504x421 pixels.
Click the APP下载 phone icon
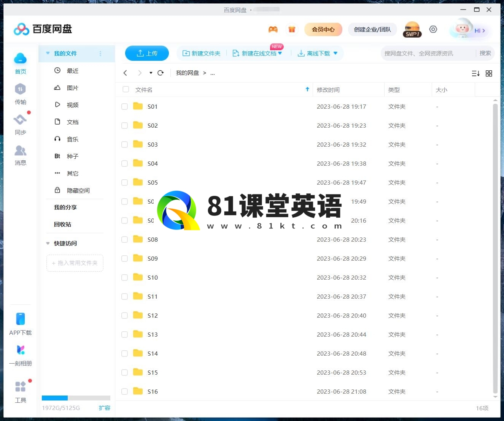tap(21, 319)
